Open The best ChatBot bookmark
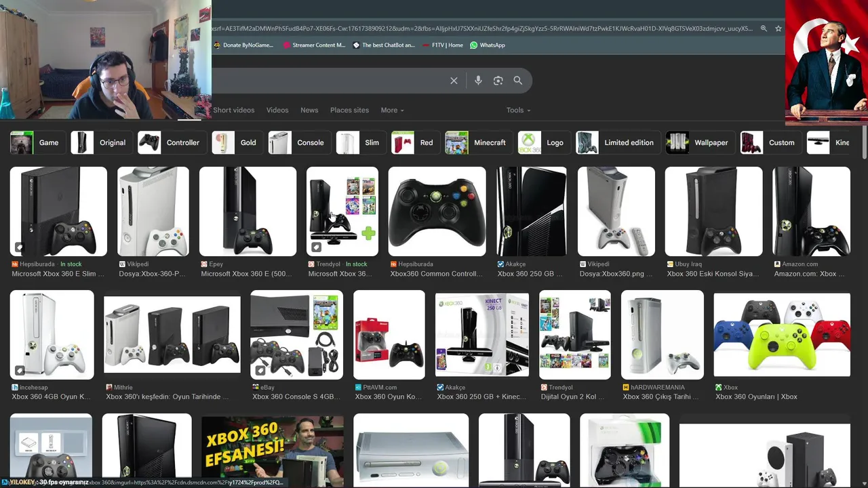 [384, 45]
